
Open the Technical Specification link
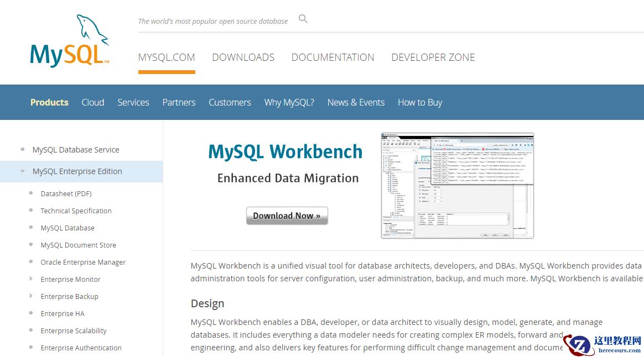(76, 211)
